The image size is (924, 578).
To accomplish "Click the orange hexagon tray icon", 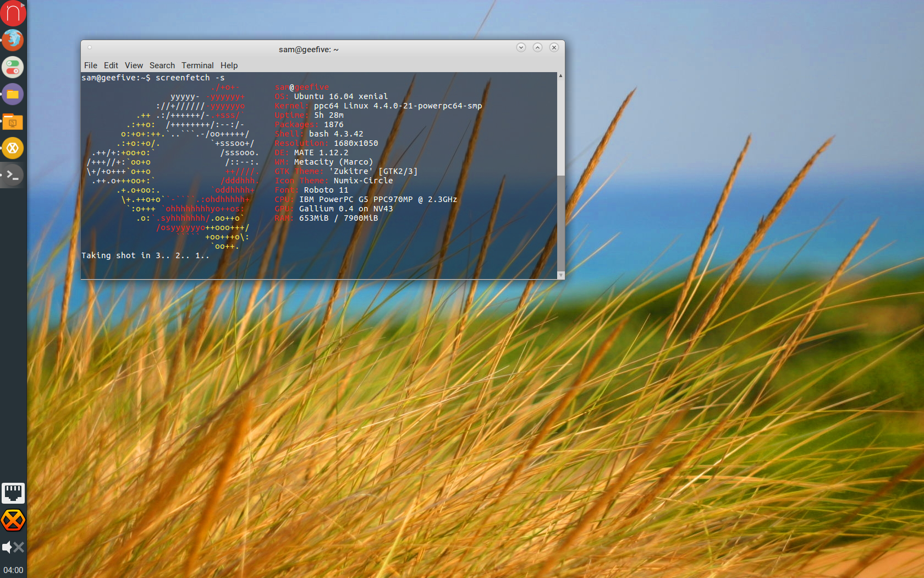I will [x=13, y=520].
